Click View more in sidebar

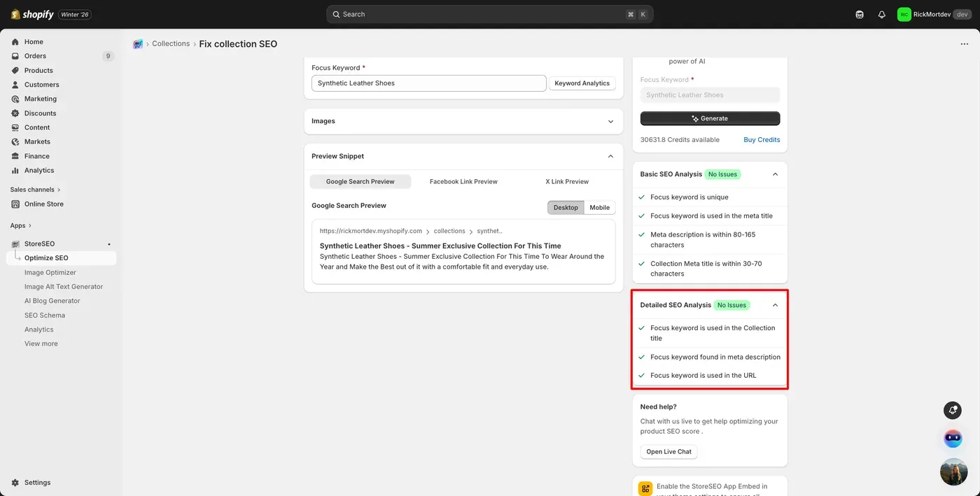click(x=41, y=343)
